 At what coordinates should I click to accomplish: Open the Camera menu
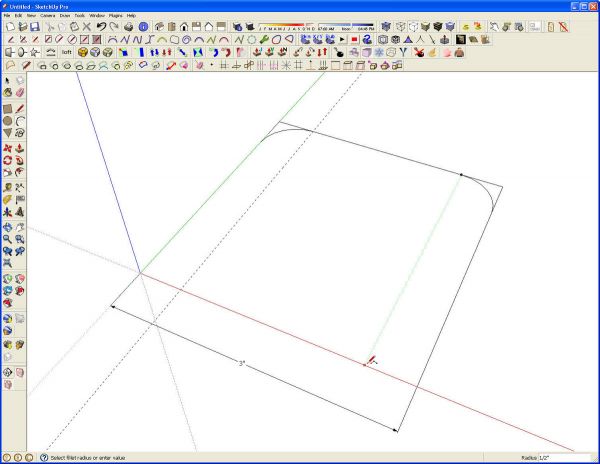click(48, 16)
